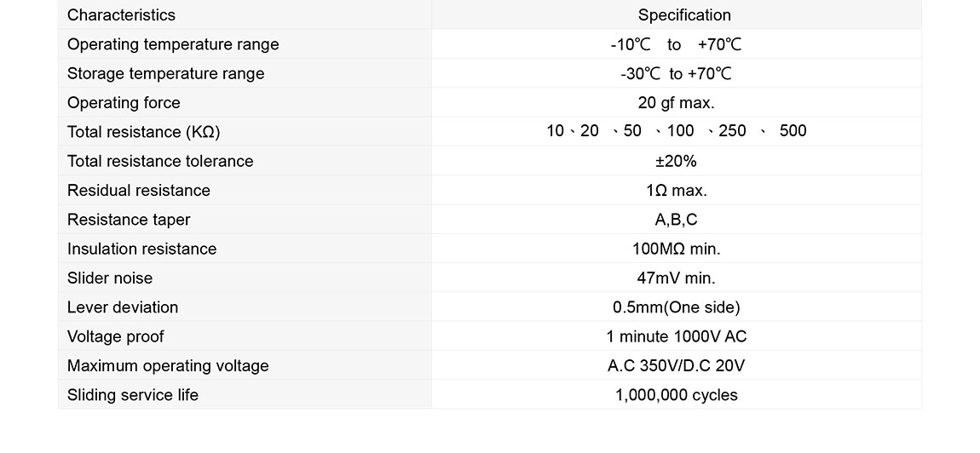Click the Maximum operating voltage label

(x=168, y=366)
